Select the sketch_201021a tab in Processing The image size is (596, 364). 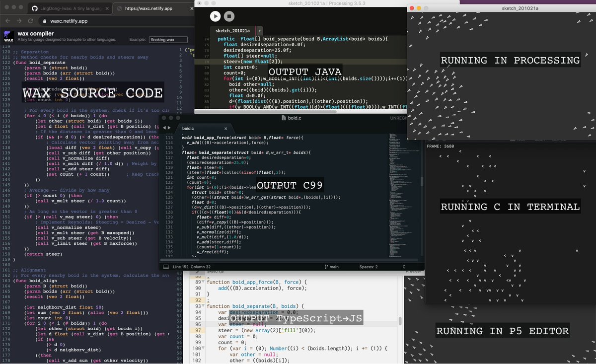pyautogui.click(x=232, y=31)
